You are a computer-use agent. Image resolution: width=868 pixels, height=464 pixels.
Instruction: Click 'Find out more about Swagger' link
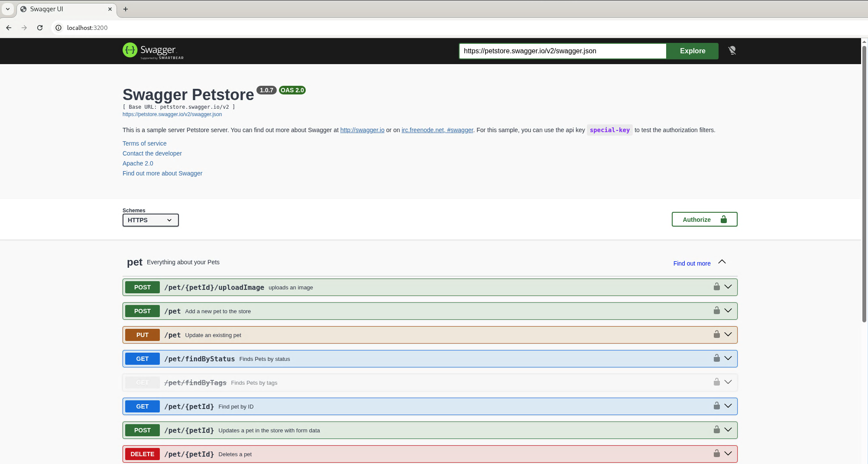coord(162,173)
